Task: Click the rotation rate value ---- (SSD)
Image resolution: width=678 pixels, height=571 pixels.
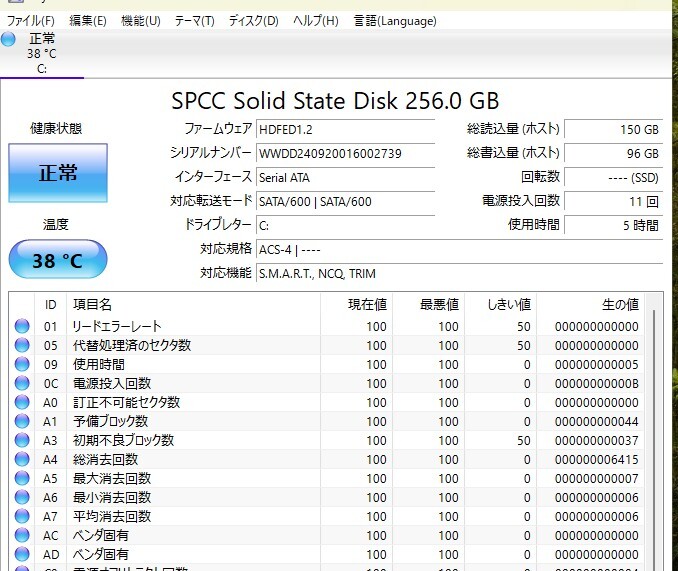Action: click(613, 178)
